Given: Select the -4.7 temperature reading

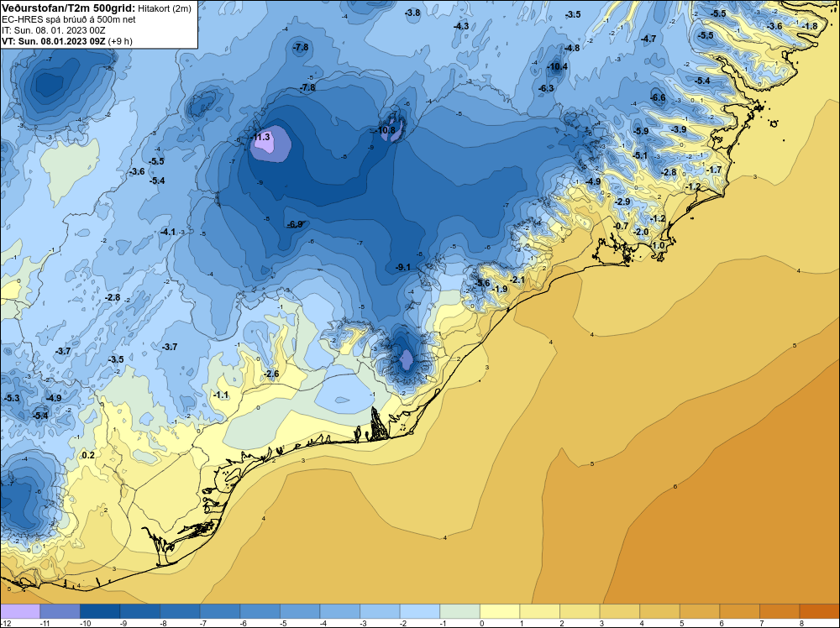Looking at the screenshot, I should tap(648, 39).
